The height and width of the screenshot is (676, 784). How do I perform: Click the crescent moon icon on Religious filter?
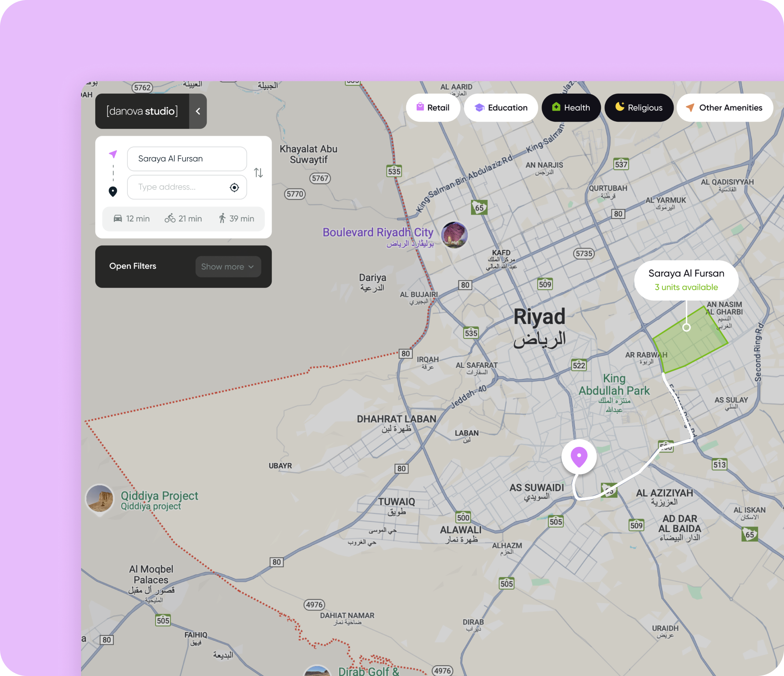point(619,107)
